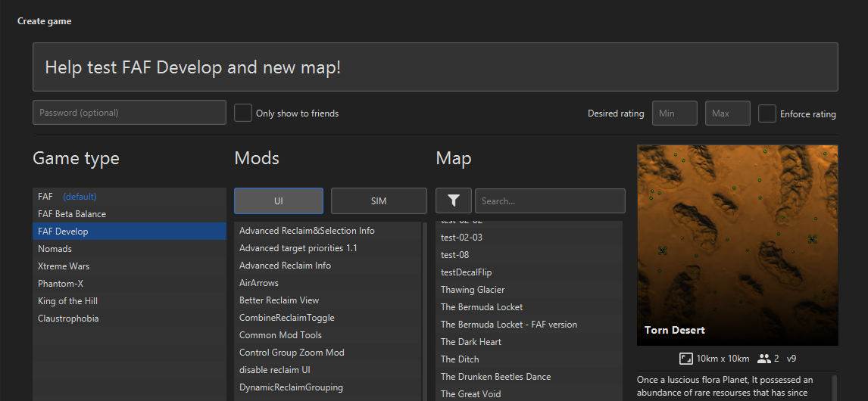868x401 pixels.
Task: Select Advanced Reclaim&Selection Info mod
Action: click(328, 231)
